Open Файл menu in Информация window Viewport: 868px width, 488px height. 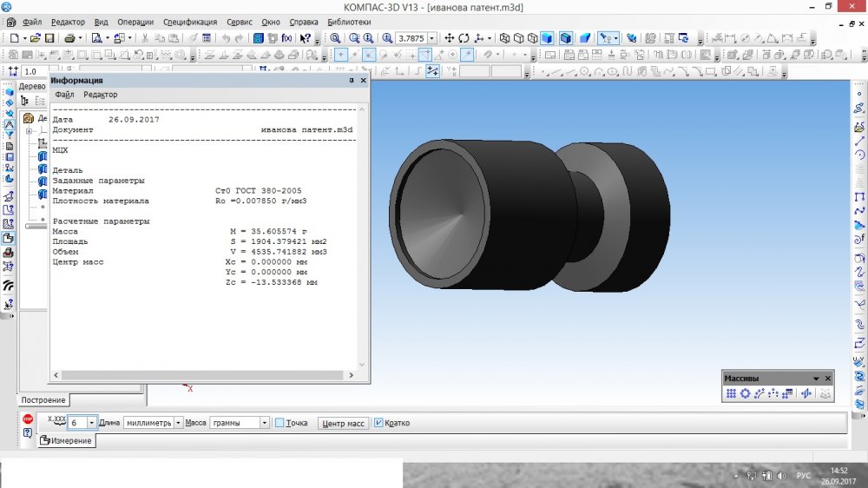coord(64,95)
